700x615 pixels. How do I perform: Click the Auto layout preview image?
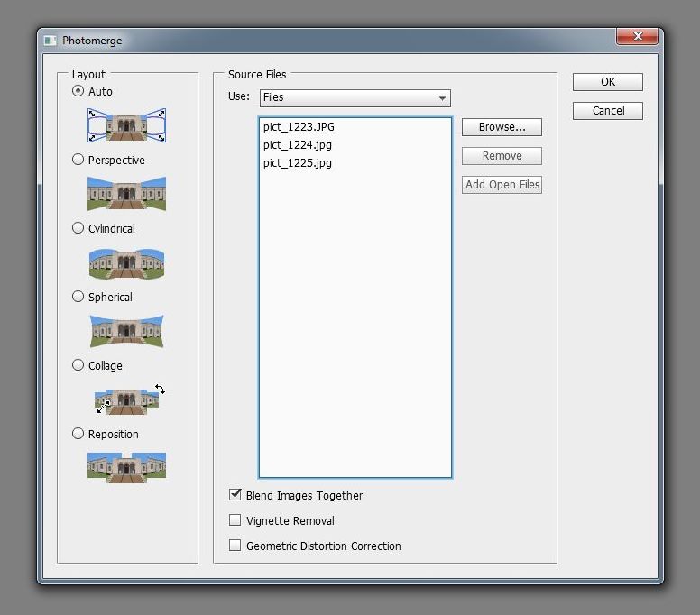127,125
